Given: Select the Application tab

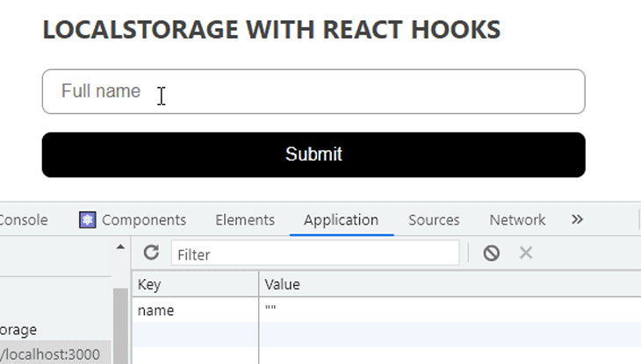Looking at the screenshot, I should [x=342, y=220].
